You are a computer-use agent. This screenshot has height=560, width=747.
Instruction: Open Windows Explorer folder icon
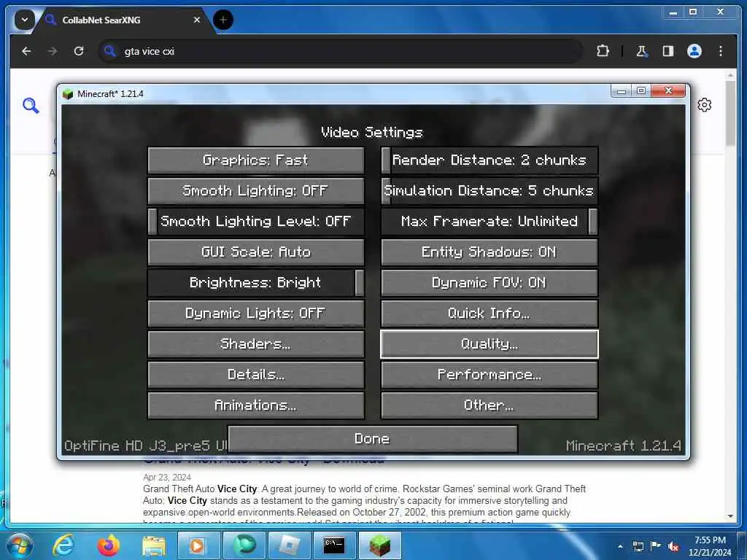(x=154, y=545)
